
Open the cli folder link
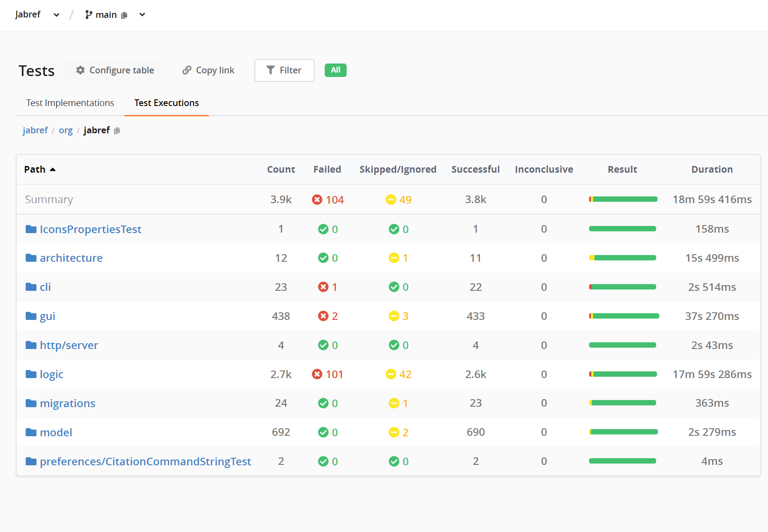45,287
